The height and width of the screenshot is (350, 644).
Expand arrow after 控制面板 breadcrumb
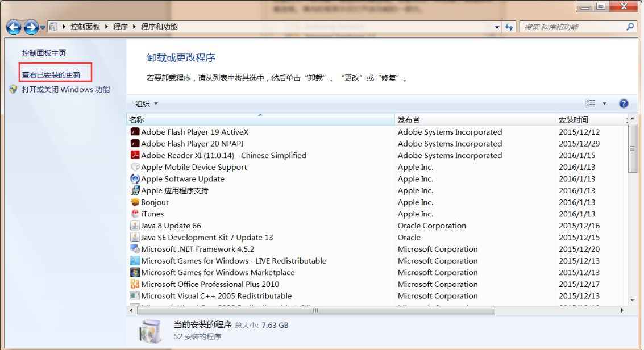[106, 27]
